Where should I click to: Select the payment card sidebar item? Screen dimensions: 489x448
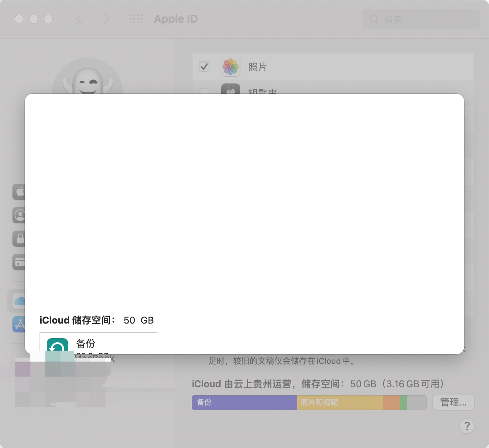coord(19,262)
